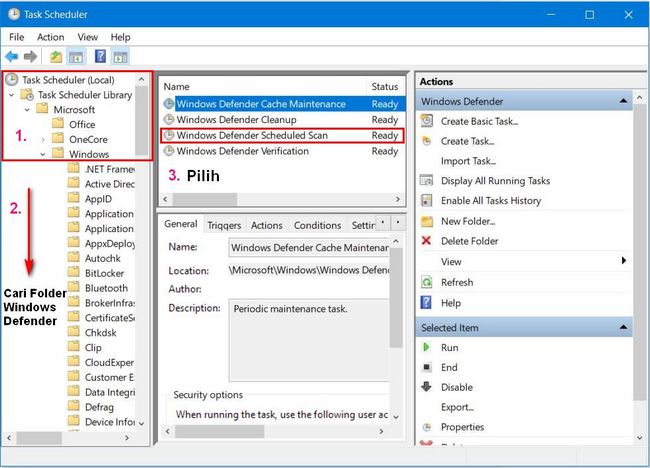Click Display All Running Tasks

pyautogui.click(x=495, y=181)
